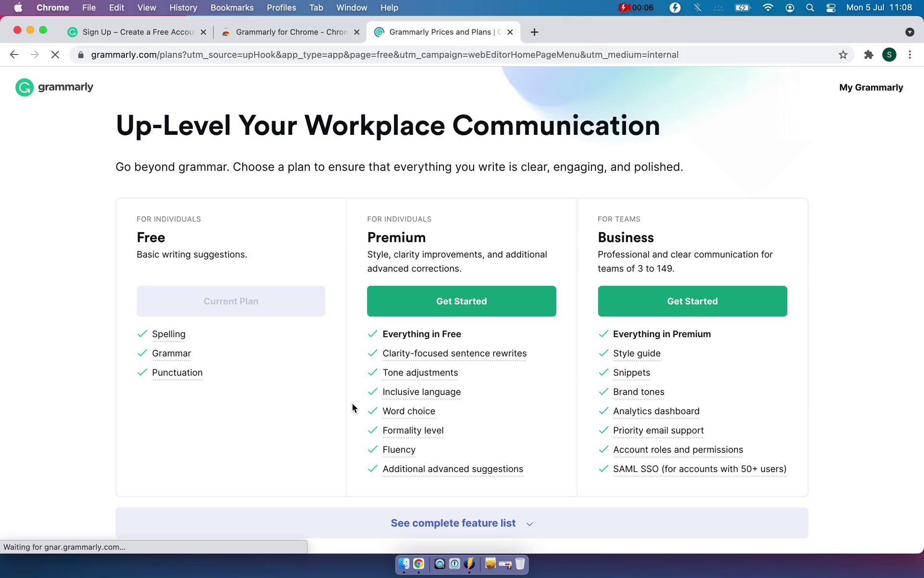
Task: Close the Grammarly Prices and Plans tab
Action: [x=510, y=32]
